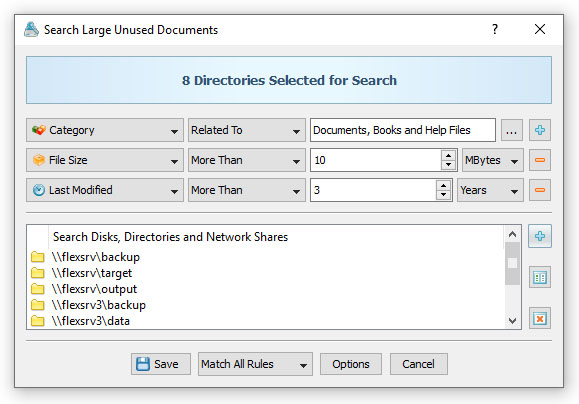The height and width of the screenshot is (404, 579).
Task: Click the application icon in title bar
Action: coord(31,30)
